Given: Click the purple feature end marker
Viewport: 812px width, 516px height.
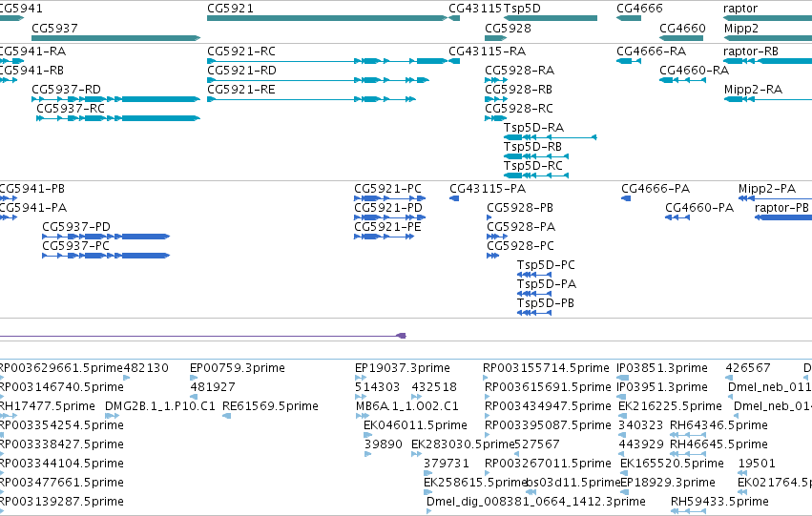Looking at the screenshot, I should (402, 336).
